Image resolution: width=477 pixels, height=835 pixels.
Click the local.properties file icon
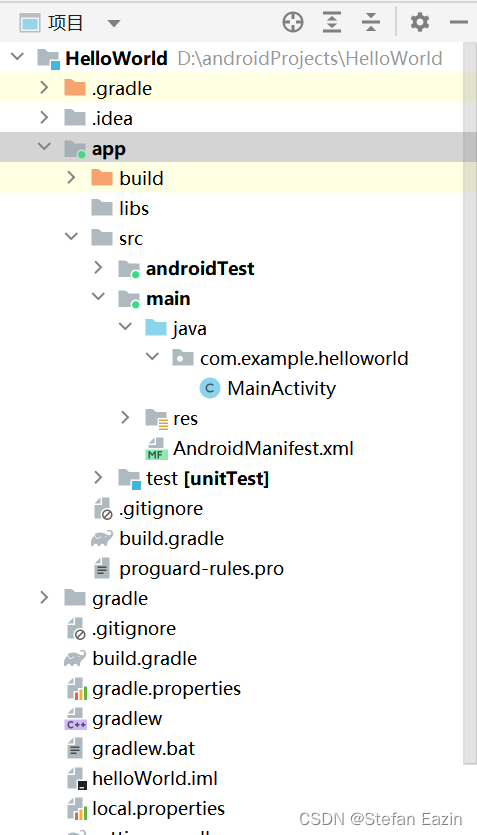(x=76, y=809)
